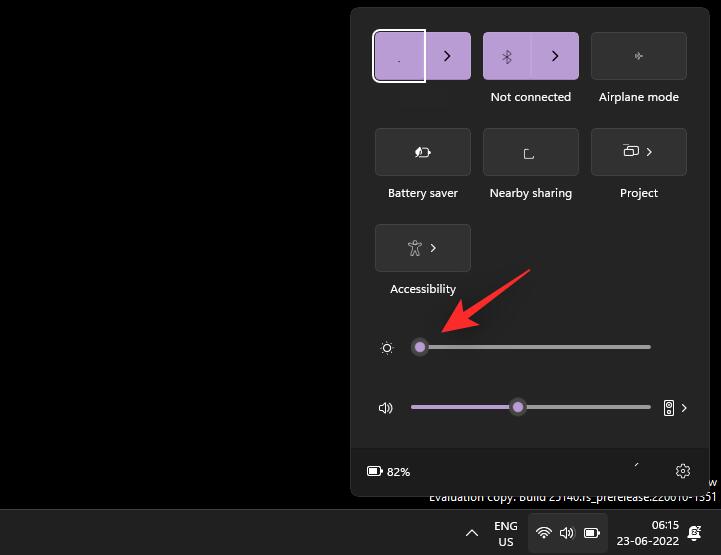Click the volume slider thumb

[518, 407]
